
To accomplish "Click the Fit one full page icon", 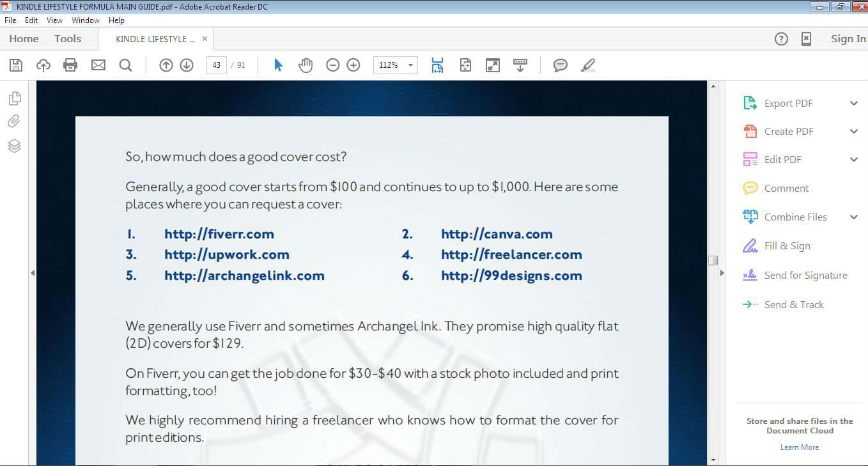I will point(465,65).
